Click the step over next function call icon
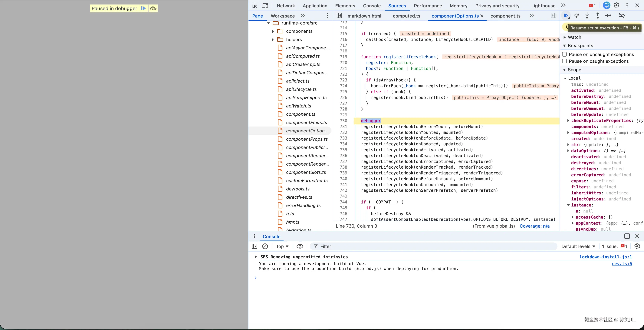 point(577,16)
